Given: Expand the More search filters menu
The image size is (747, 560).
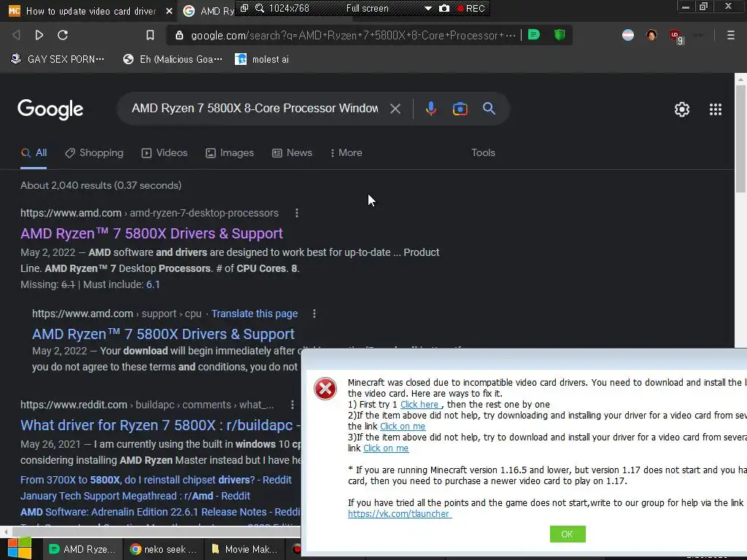Looking at the screenshot, I should [347, 153].
